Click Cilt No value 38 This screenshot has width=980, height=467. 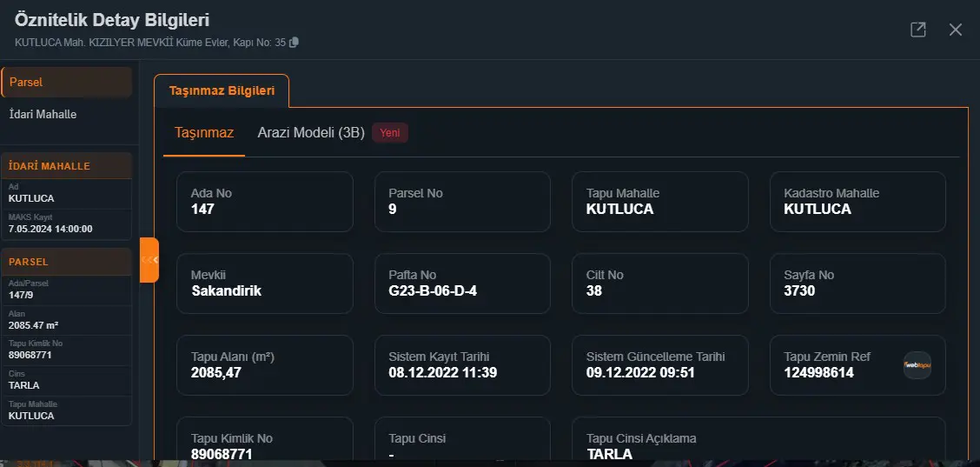593,291
